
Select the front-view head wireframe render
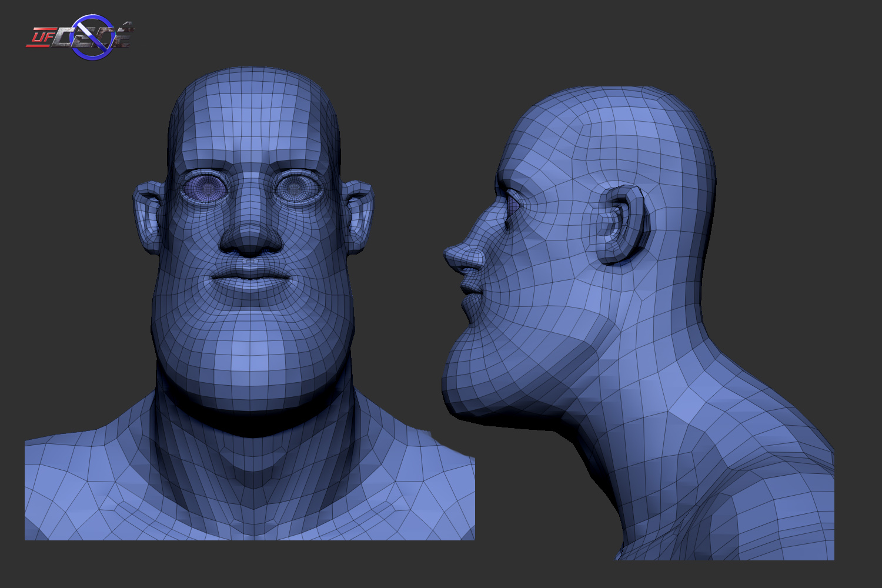pyautogui.click(x=250, y=303)
